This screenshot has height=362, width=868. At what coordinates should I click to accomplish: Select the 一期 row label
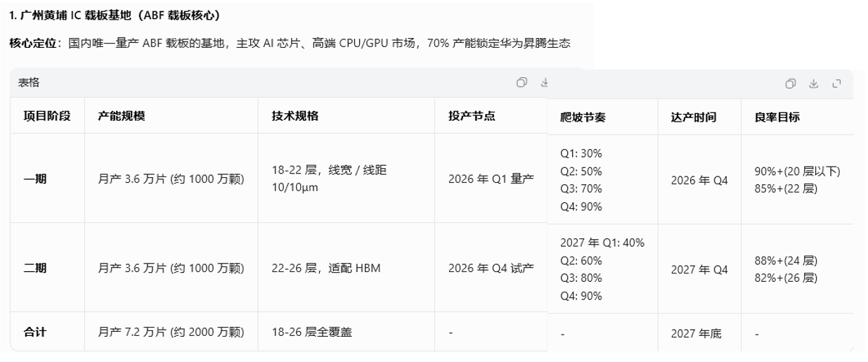coord(35,179)
